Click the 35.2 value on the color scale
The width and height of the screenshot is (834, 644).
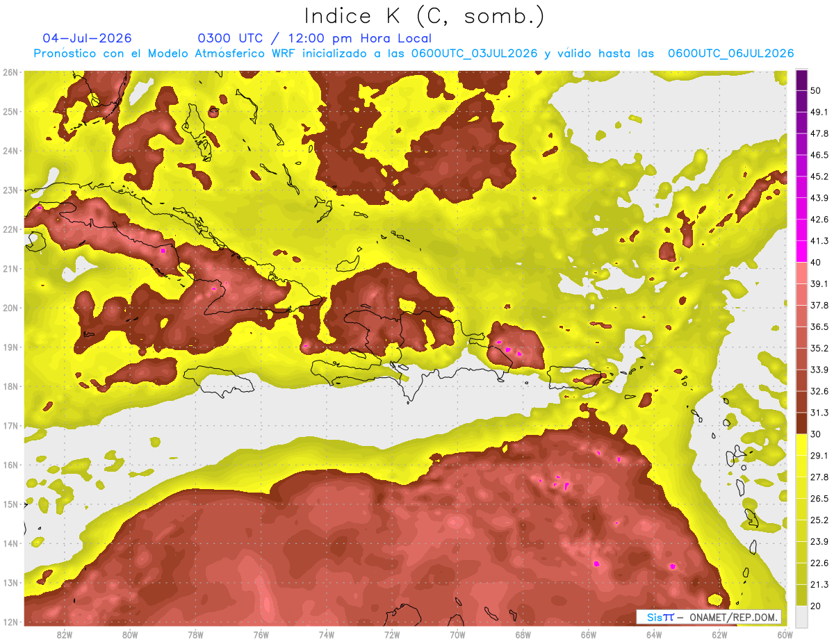[x=819, y=348]
